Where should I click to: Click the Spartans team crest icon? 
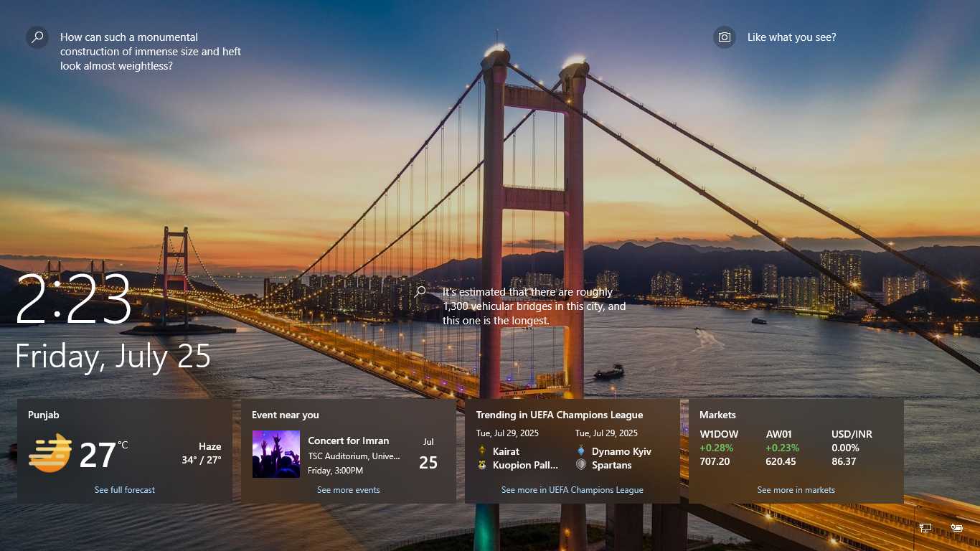(x=581, y=465)
